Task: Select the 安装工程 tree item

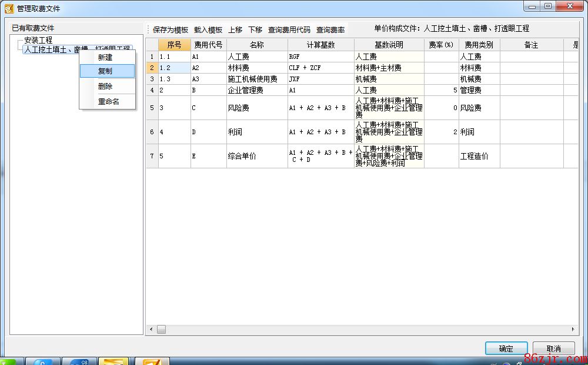Action: click(38, 41)
